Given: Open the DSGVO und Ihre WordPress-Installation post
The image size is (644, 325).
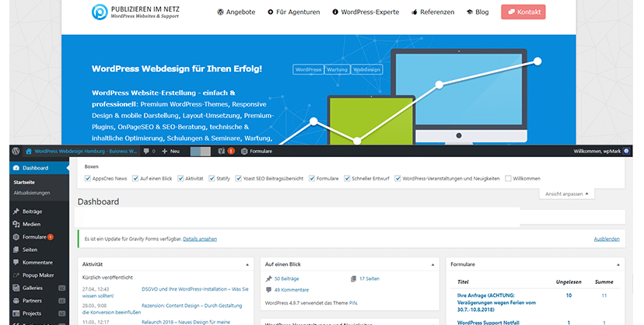Looking at the screenshot, I should [195, 289].
